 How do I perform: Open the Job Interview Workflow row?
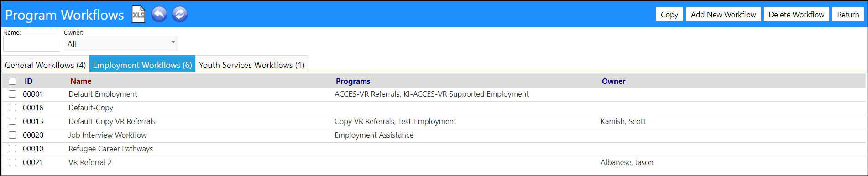(x=434, y=135)
